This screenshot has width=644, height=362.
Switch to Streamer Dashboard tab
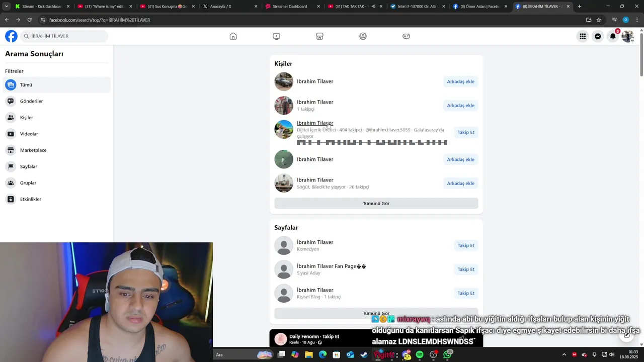point(292,7)
